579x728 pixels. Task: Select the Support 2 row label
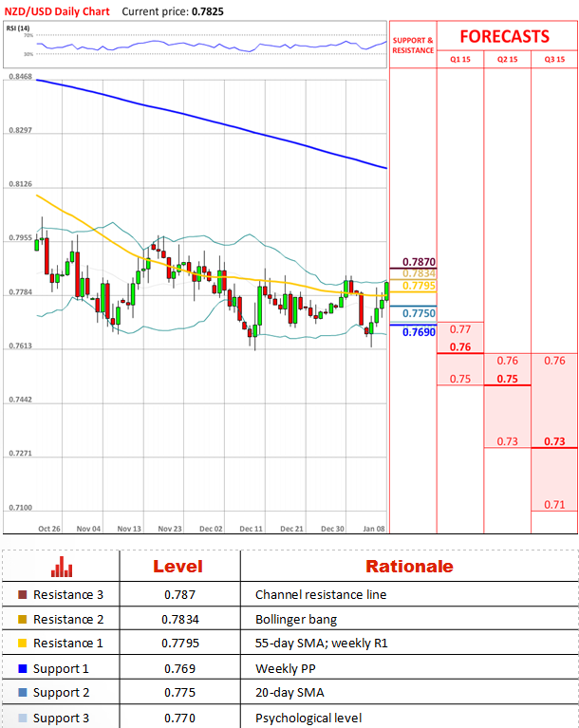[x=62, y=693]
